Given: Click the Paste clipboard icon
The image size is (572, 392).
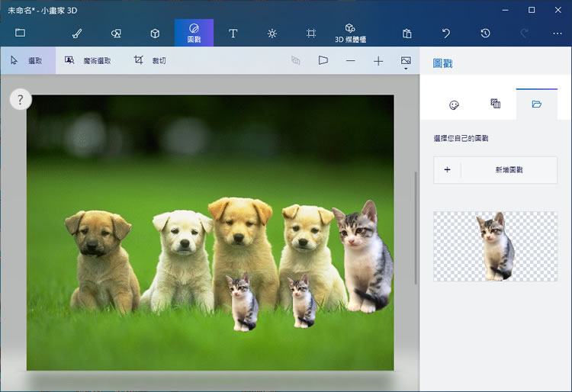Looking at the screenshot, I should [407, 34].
